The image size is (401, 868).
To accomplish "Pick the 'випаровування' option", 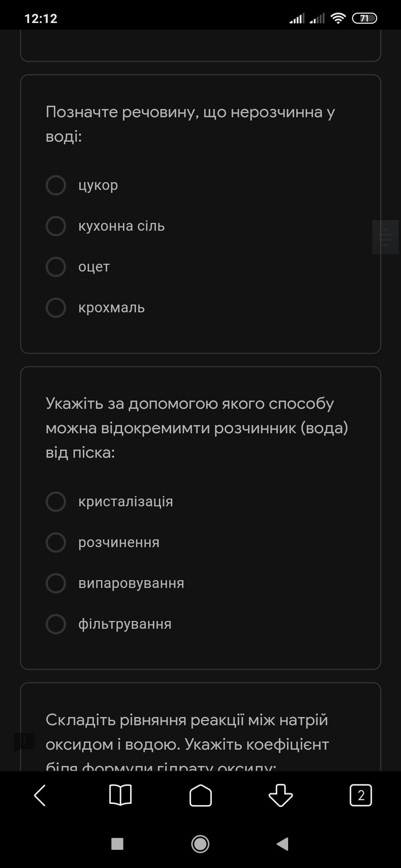I will coord(56,583).
